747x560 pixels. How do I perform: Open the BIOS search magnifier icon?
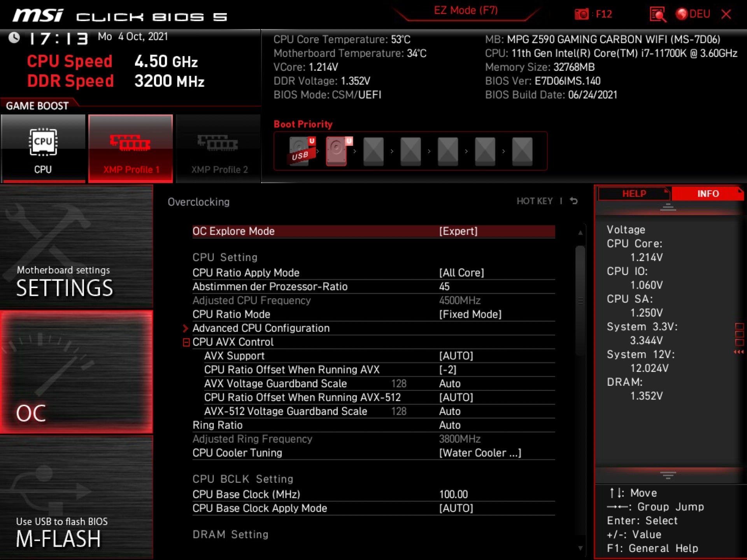point(658,14)
